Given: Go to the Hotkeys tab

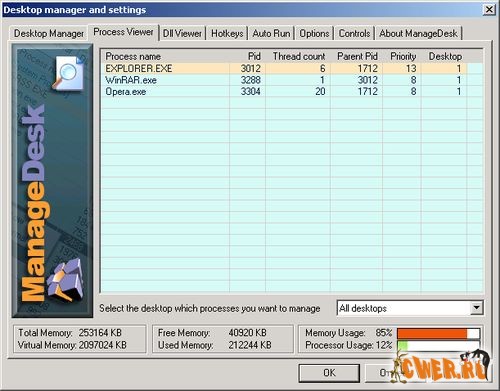Looking at the screenshot, I should point(227,33).
